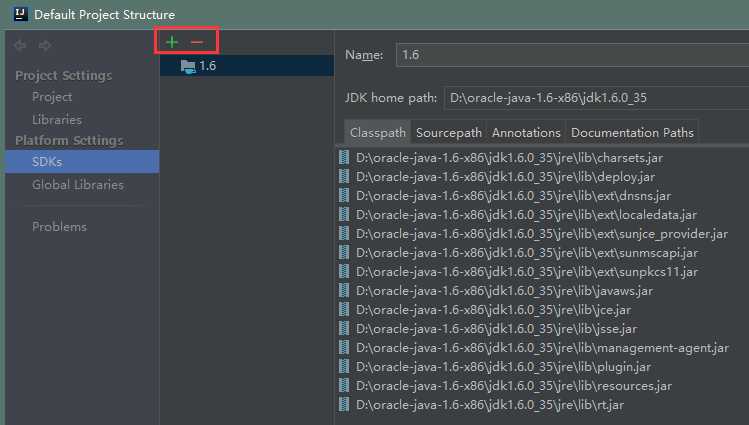Open the Problems section
Screen dimensions: 749x425
(x=59, y=226)
